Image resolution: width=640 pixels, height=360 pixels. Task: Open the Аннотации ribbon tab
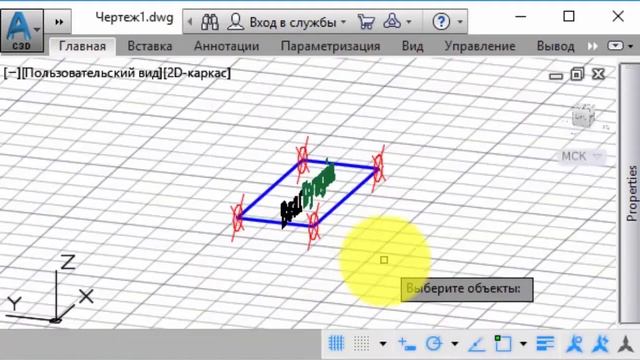tap(227, 46)
